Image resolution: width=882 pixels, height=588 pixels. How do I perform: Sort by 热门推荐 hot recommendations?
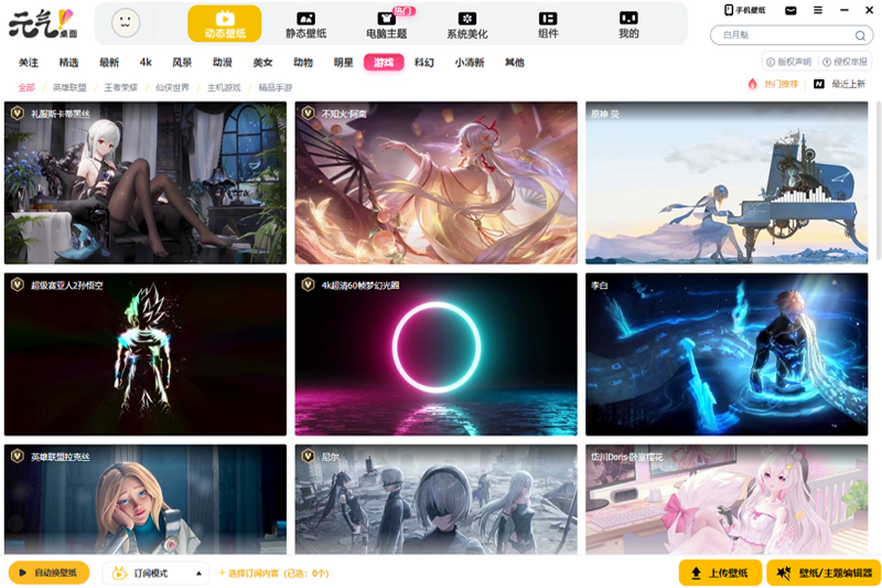[773, 84]
